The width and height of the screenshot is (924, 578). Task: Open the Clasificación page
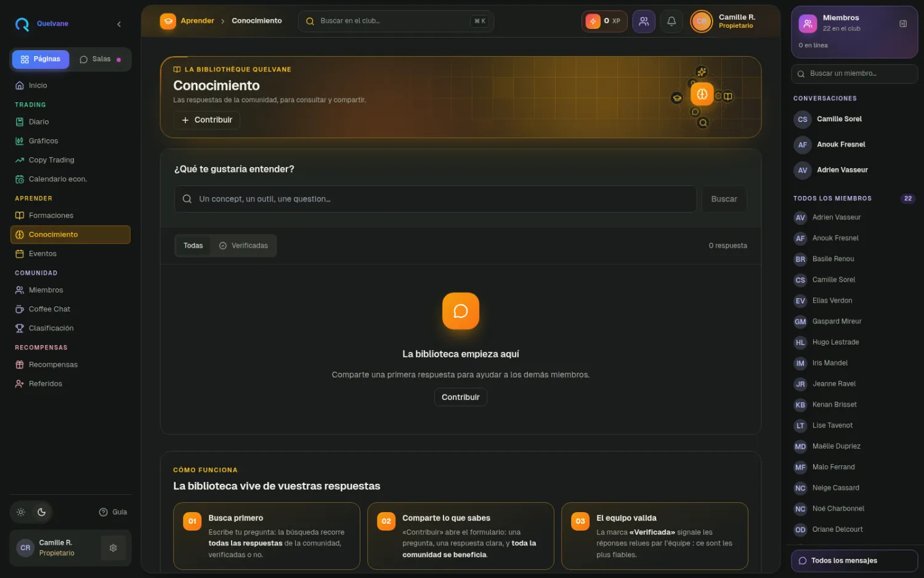pyautogui.click(x=70, y=328)
